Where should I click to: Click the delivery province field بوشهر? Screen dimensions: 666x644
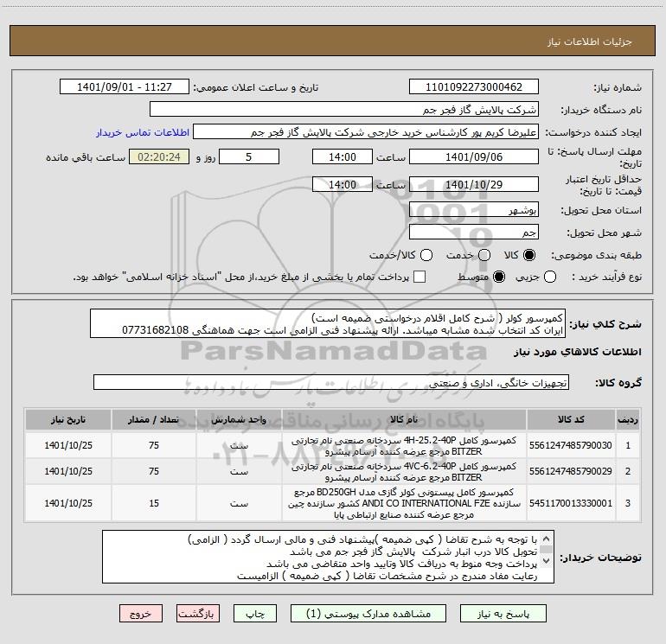tap(474, 210)
